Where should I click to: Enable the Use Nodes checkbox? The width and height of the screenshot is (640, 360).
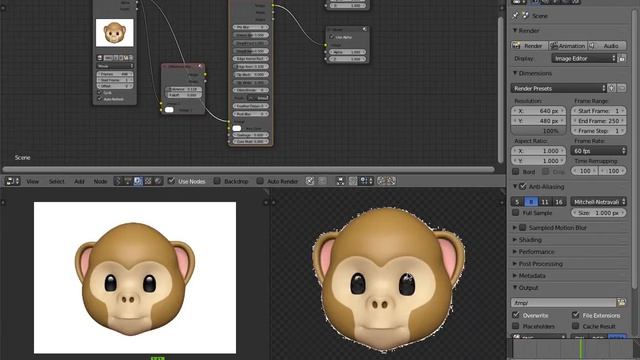tap(171, 181)
